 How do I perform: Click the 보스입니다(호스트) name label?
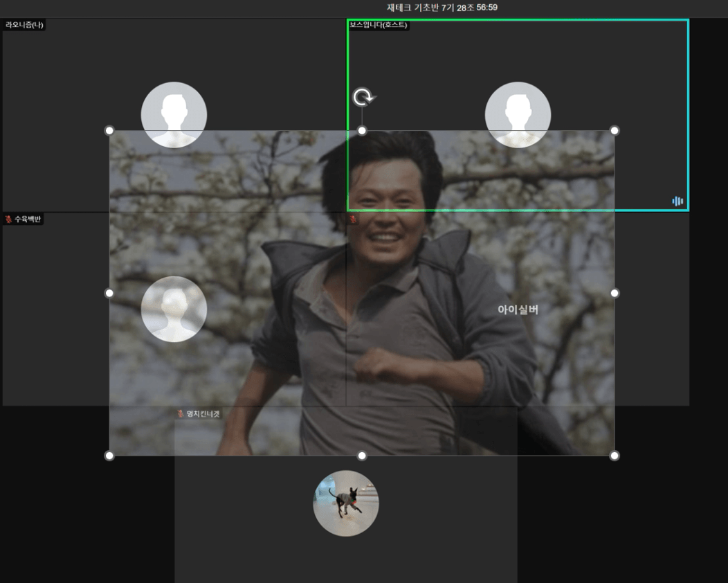(x=379, y=25)
